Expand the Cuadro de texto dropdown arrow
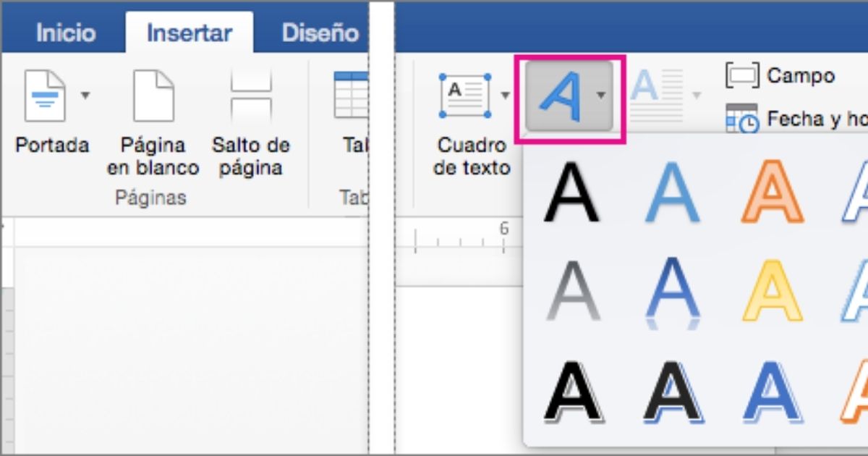Image resolution: width=868 pixels, height=456 pixels. click(505, 96)
